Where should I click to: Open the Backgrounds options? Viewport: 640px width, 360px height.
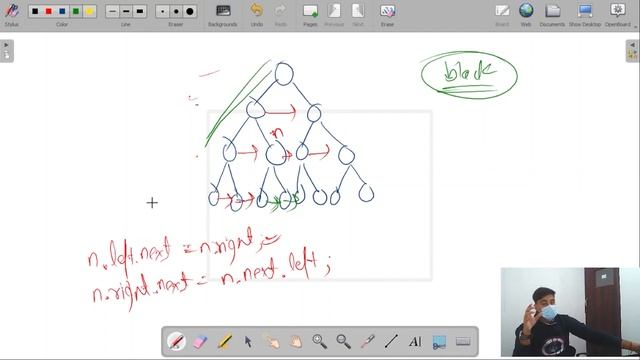click(222, 15)
